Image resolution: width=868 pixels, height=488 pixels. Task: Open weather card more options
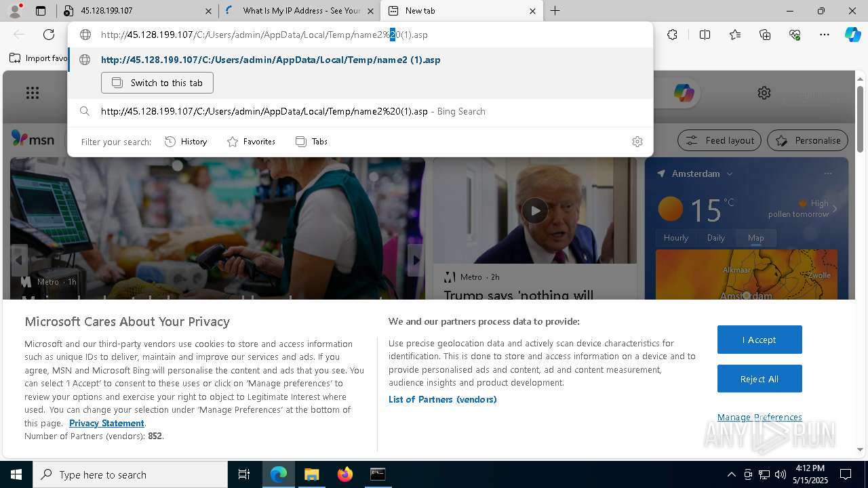click(828, 174)
